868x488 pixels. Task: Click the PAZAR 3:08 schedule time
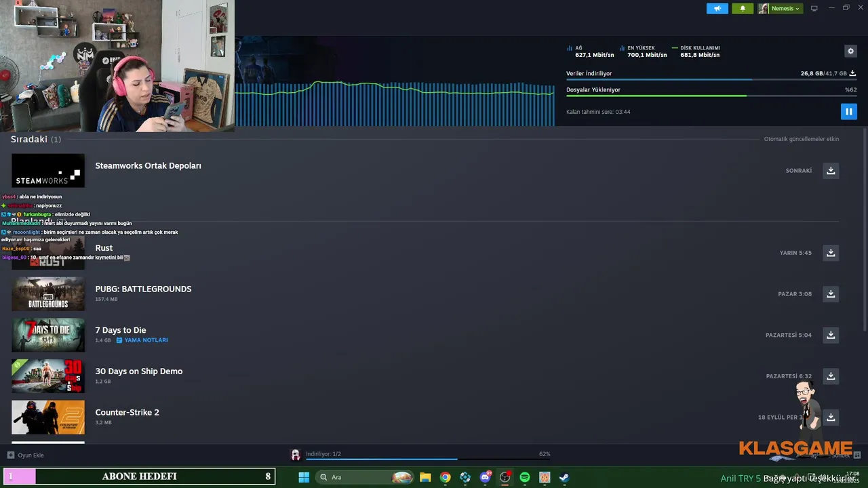pos(795,294)
